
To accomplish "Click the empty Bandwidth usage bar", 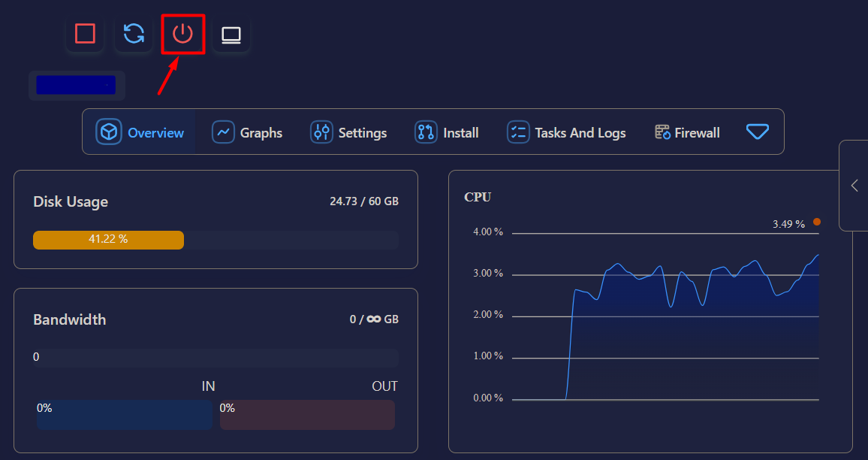I will coord(215,357).
